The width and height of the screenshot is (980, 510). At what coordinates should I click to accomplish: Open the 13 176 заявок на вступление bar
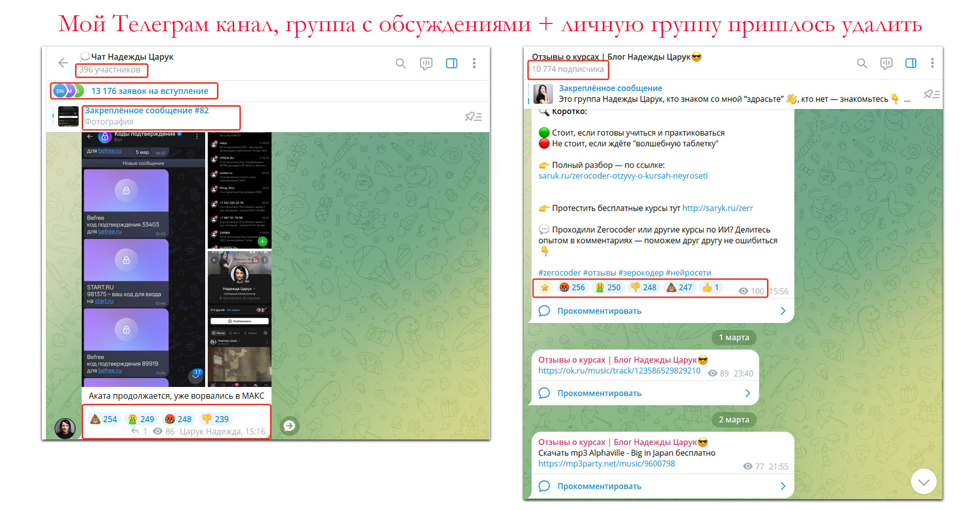[150, 91]
